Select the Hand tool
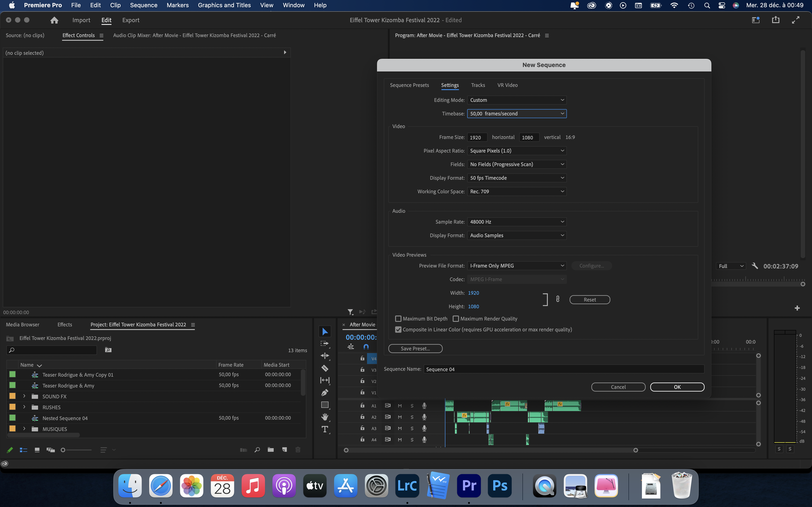 324,417
